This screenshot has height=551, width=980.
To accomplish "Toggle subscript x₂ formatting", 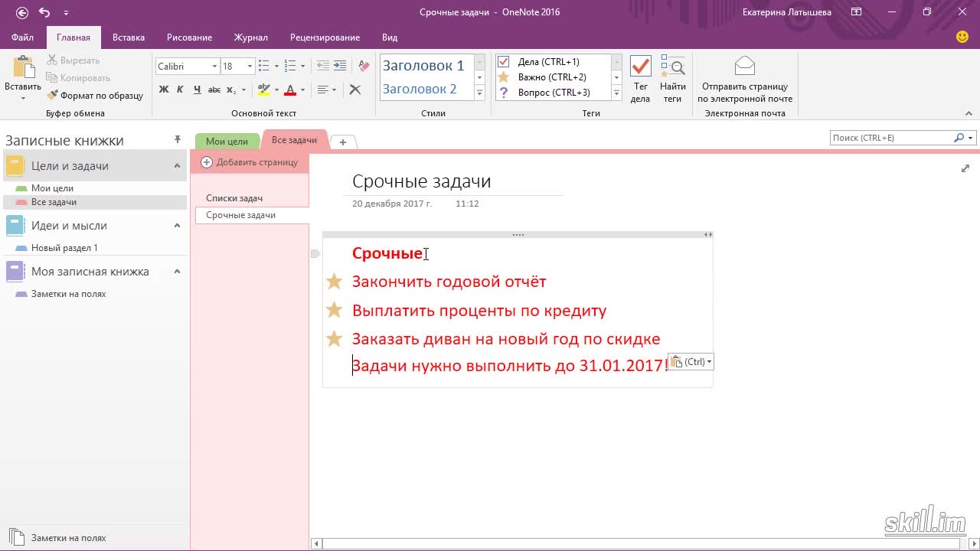I will point(231,90).
